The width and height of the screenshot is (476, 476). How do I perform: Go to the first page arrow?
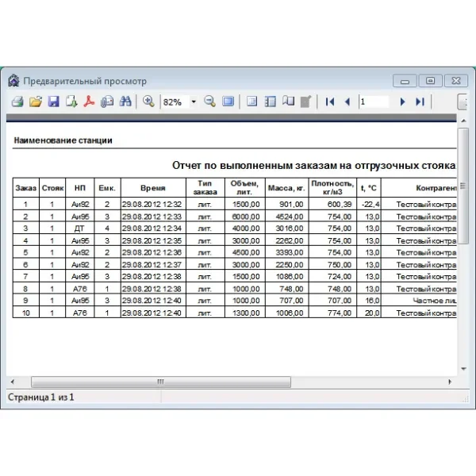(x=330, y=102)
